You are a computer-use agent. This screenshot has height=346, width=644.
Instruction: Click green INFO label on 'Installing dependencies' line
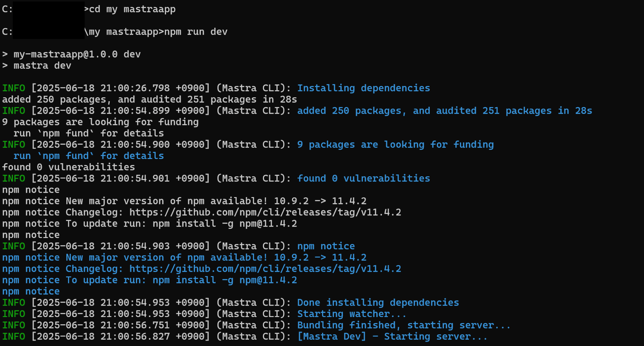coord(14,88)
